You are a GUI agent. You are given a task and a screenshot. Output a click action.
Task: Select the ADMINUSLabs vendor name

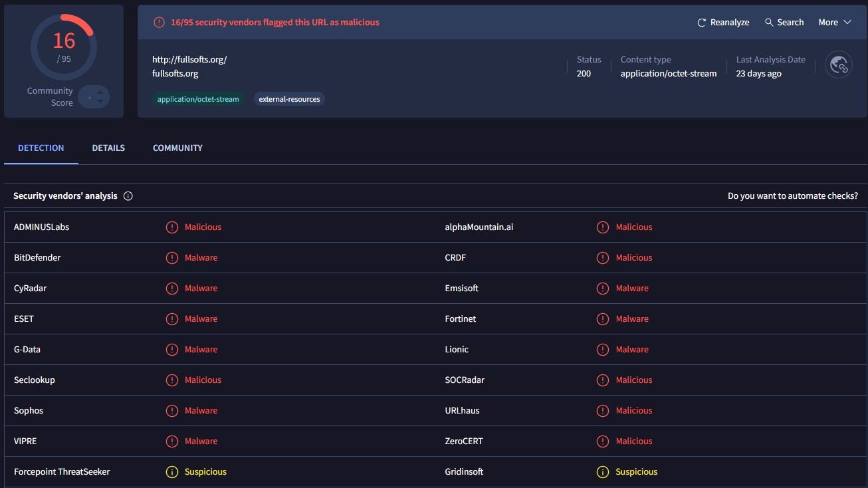tap(41, 227)
